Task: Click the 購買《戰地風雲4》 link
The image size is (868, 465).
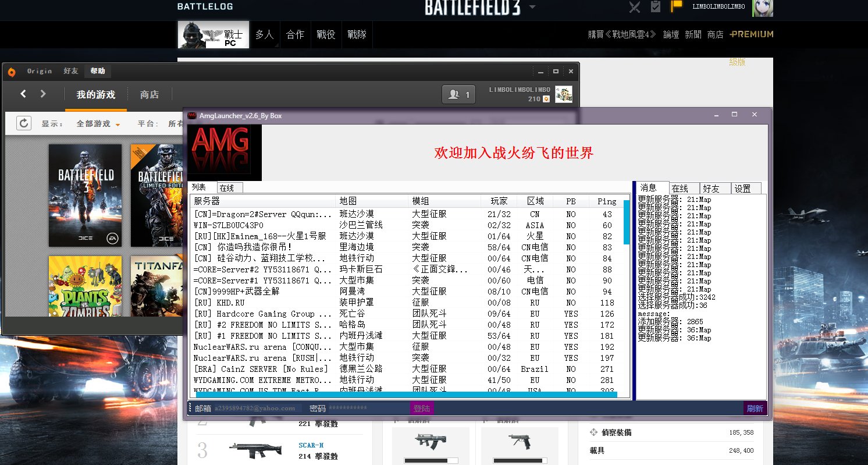Action: (622, 34)
